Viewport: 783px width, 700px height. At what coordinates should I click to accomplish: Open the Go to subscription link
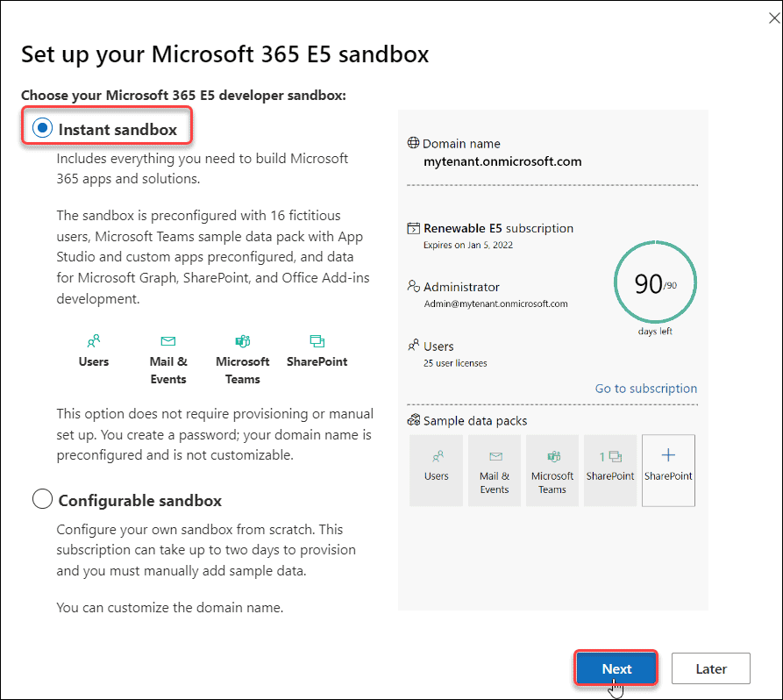(x=645, y=389)
